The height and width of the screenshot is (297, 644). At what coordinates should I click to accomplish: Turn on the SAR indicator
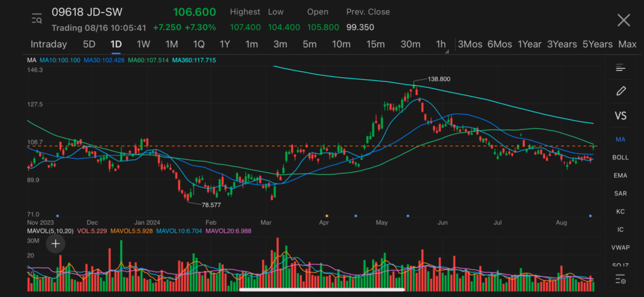(x=621, y=193)
